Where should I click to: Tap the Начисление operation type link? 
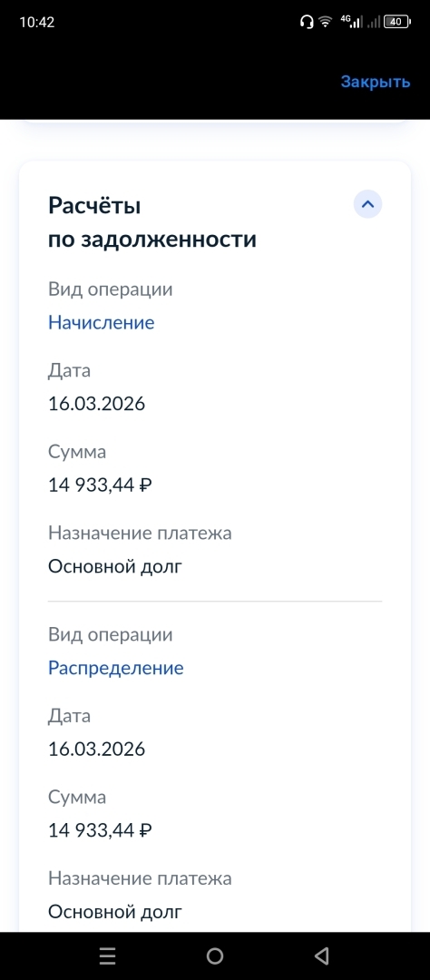[102, 322]
